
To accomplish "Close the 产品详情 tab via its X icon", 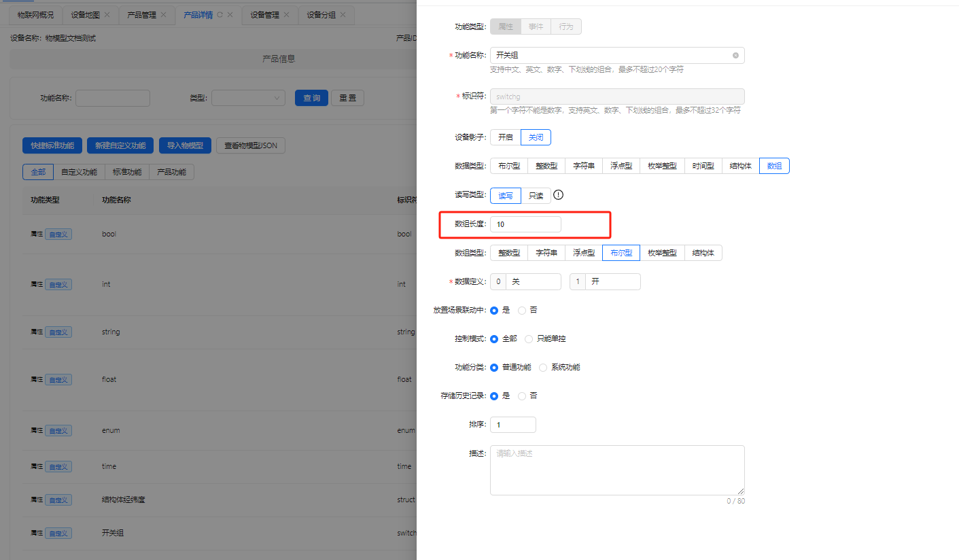I will point(230,15).
